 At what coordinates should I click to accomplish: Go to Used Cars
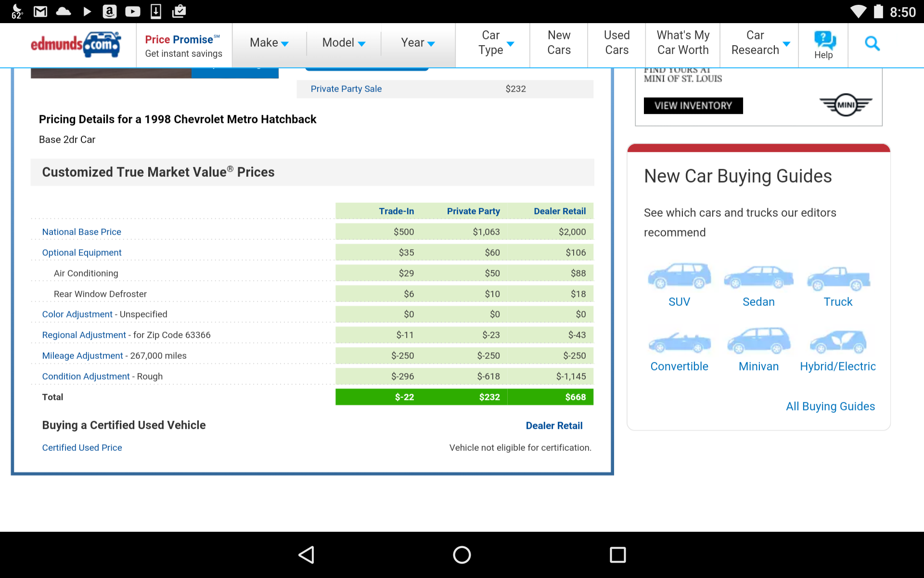pos(616,43)
